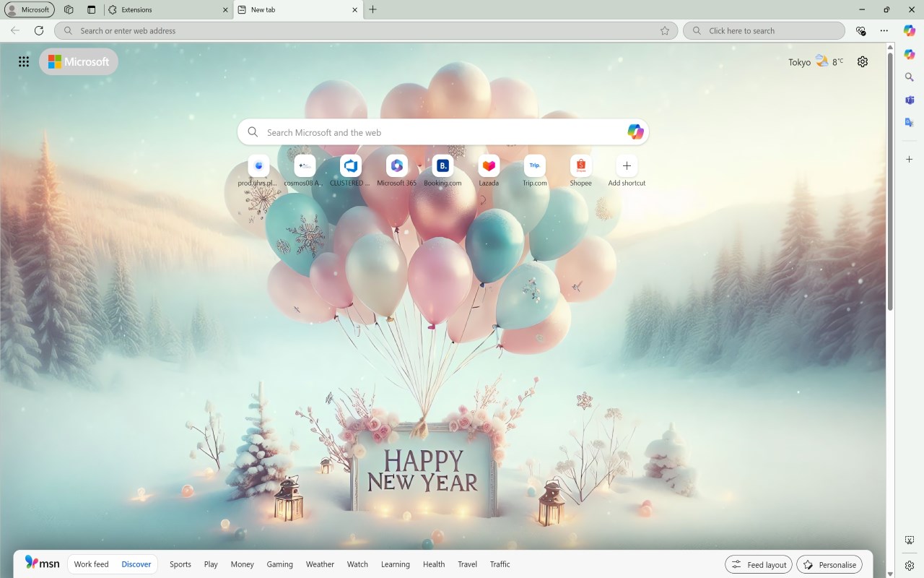Refresh the current page
This screenshot has height=578, width=924.
point(39,30)
